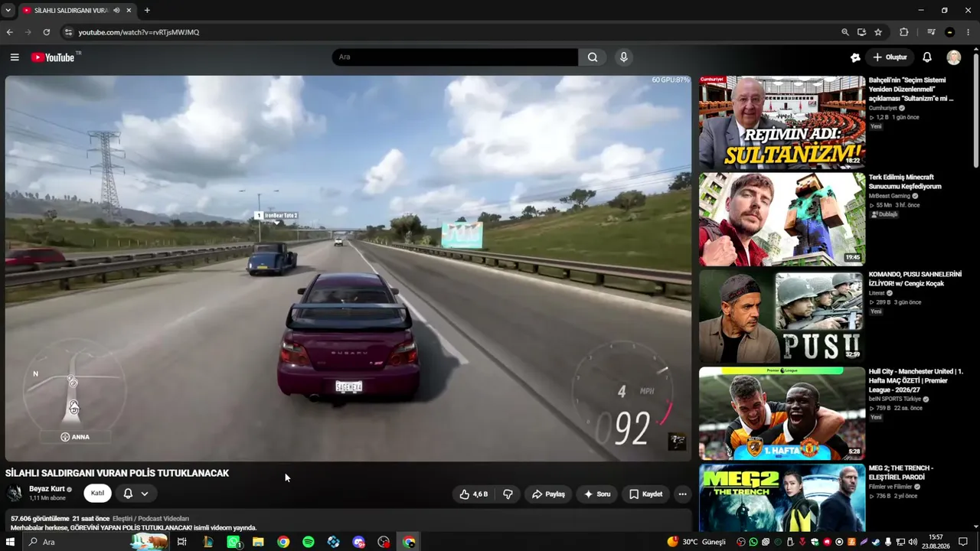The width and height of the screenshot is (980, 551).
Task: Mute the tab via speaker icon
Action: pyautogui.click(x=116, y=11)
